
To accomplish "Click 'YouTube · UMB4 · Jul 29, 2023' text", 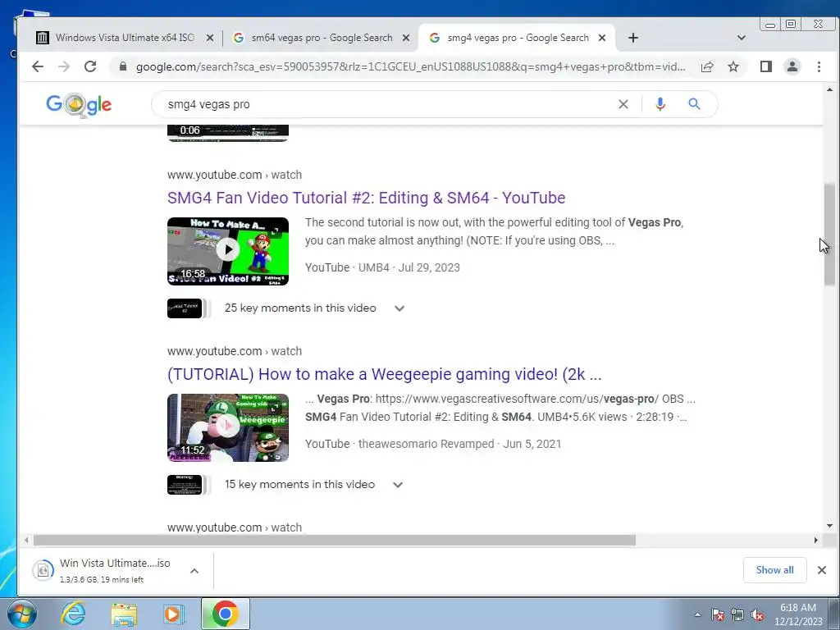I will click(382, 267).
